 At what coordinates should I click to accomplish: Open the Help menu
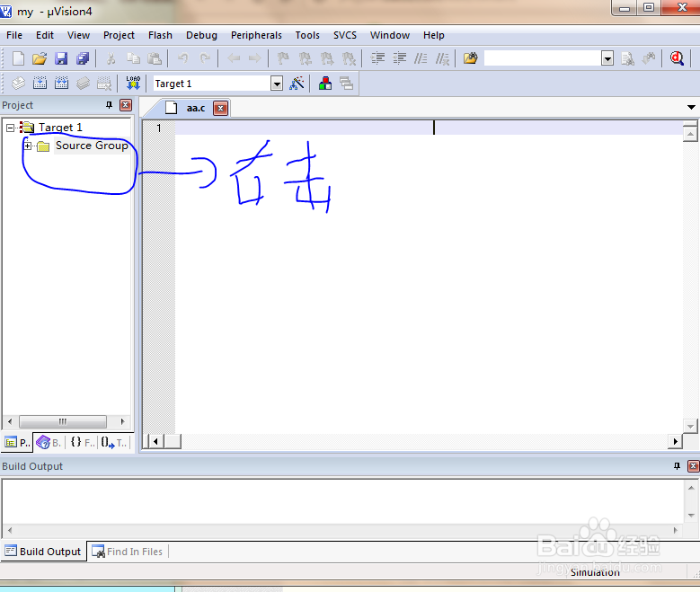pyautogui.click(x=434, y=35)
